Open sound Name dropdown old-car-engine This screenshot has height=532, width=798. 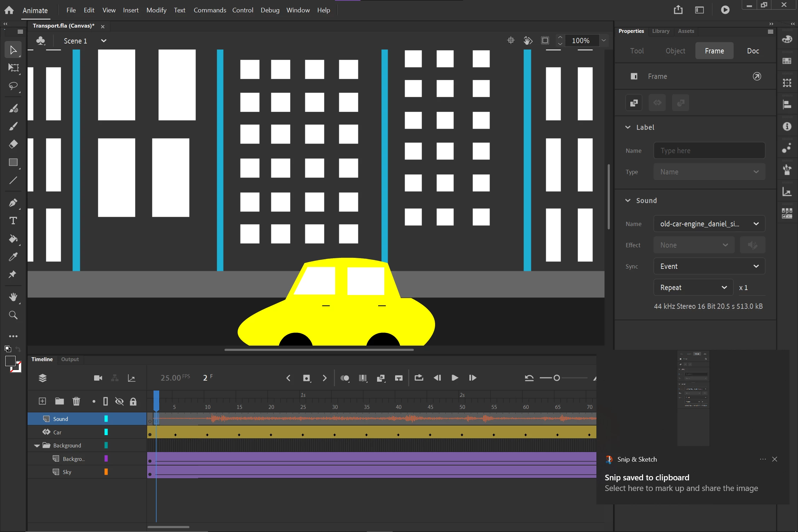pyautogui.click(x=709, y=224)
